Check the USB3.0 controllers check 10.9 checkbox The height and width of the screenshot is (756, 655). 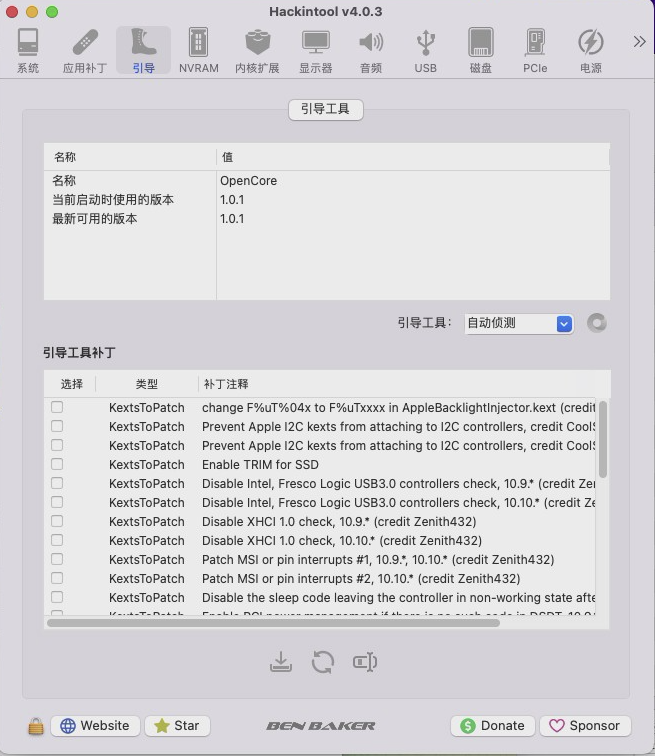(x=57, y=483)
